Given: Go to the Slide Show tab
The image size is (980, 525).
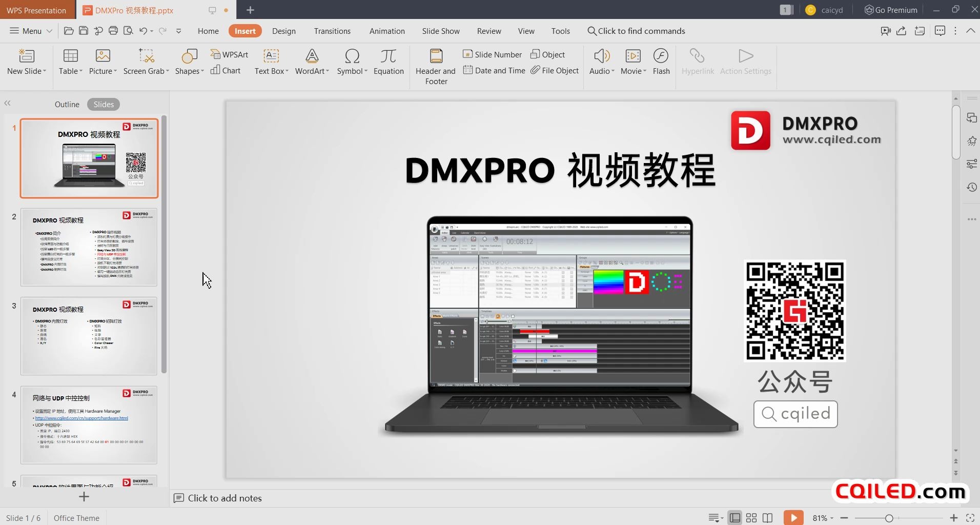Looking at the screenshot, I should [x=441, y=31].
